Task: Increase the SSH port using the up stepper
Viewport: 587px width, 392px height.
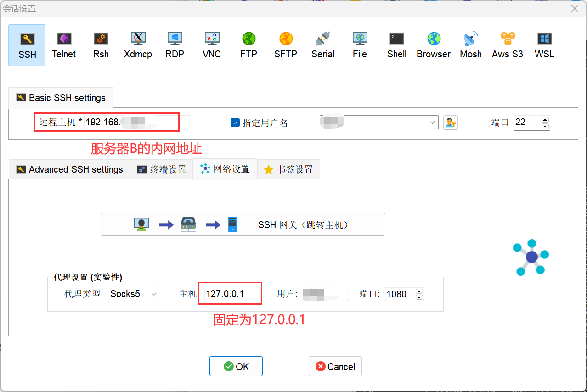Action: coord(545,119)
